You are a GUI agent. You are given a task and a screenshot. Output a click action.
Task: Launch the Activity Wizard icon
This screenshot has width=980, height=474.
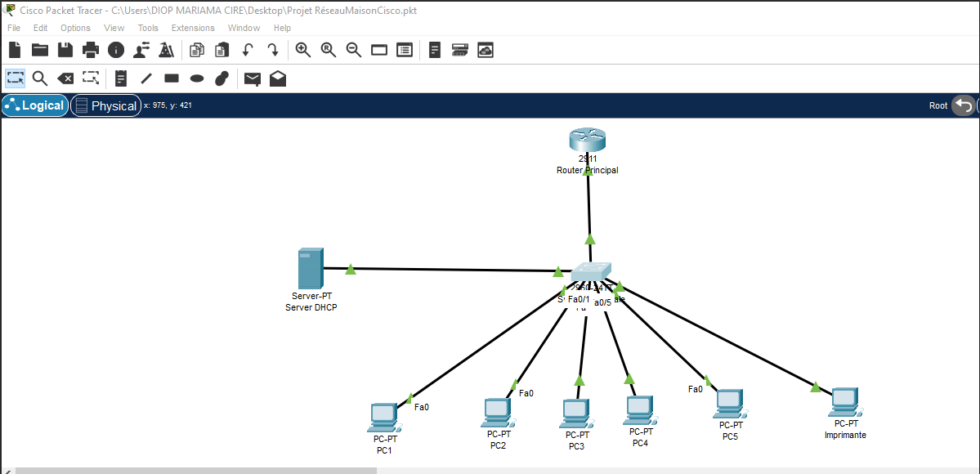pyautogui.click(x=166, y=50)
